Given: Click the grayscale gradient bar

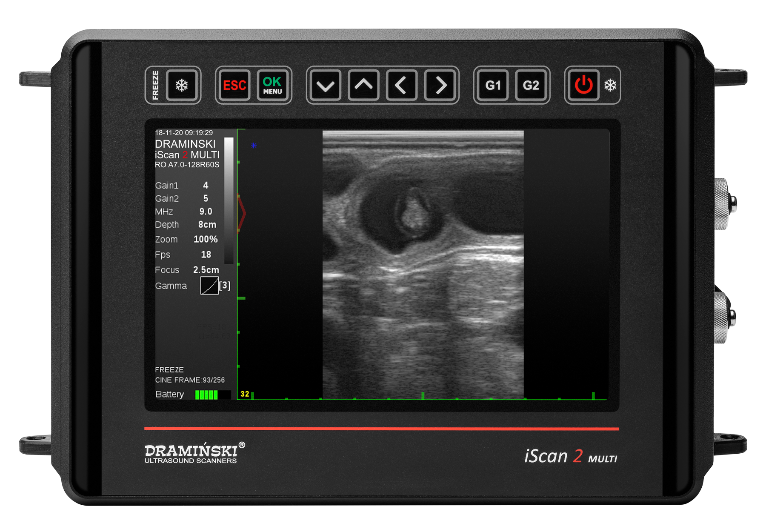Looking at the screenshot, I should click(x=229, y=200).
